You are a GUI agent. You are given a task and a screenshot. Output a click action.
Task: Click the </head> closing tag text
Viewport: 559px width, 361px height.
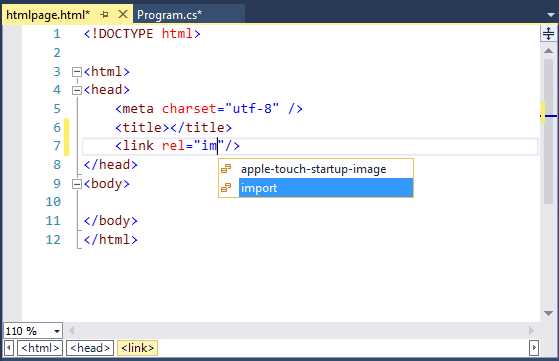(111, 165)
